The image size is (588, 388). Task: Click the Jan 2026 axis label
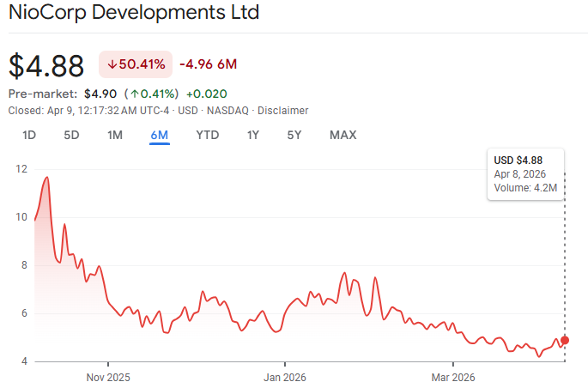tap(285, 377)
